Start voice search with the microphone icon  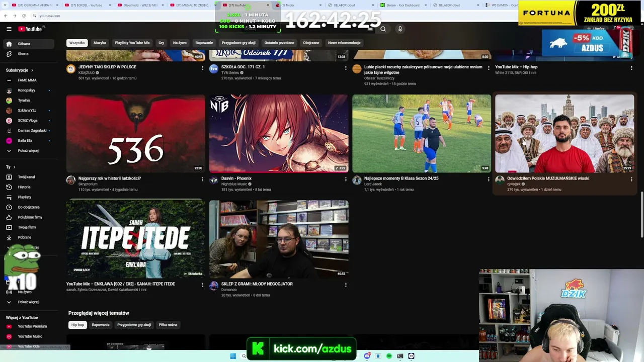click(400, 29)
